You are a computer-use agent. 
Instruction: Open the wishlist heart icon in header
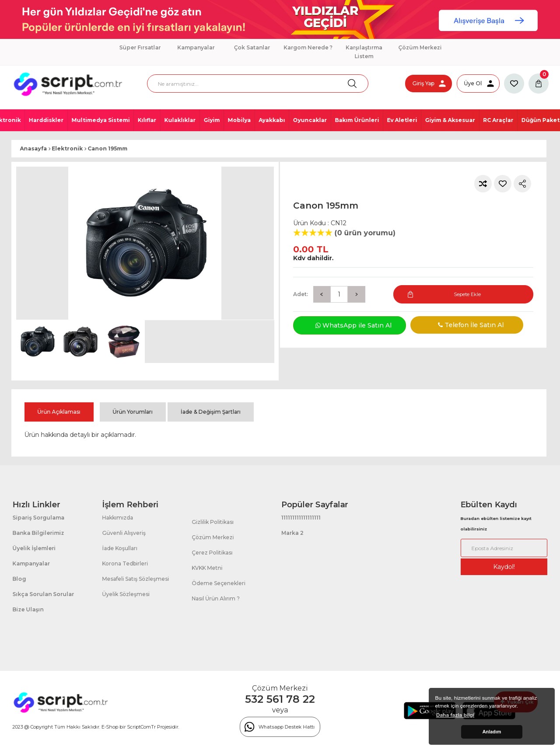(514, 84)
